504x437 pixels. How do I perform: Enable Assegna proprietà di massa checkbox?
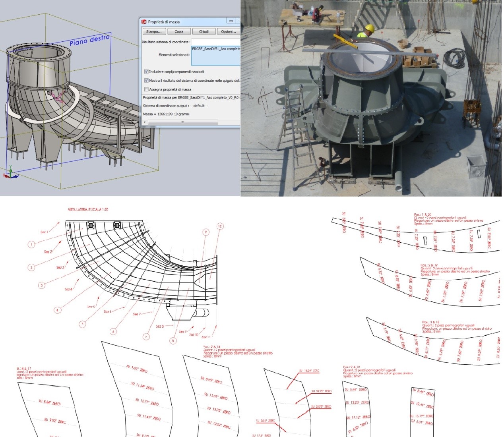pyautogui.click(x=146, y=89)
